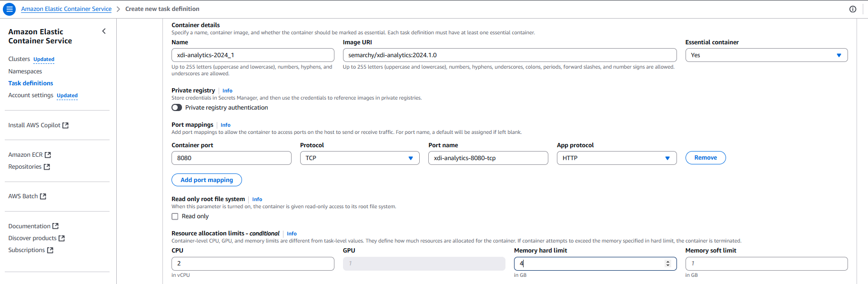Focus the CPU input field
This screenshot has width=868, height=284.
[x=252, y=264]
